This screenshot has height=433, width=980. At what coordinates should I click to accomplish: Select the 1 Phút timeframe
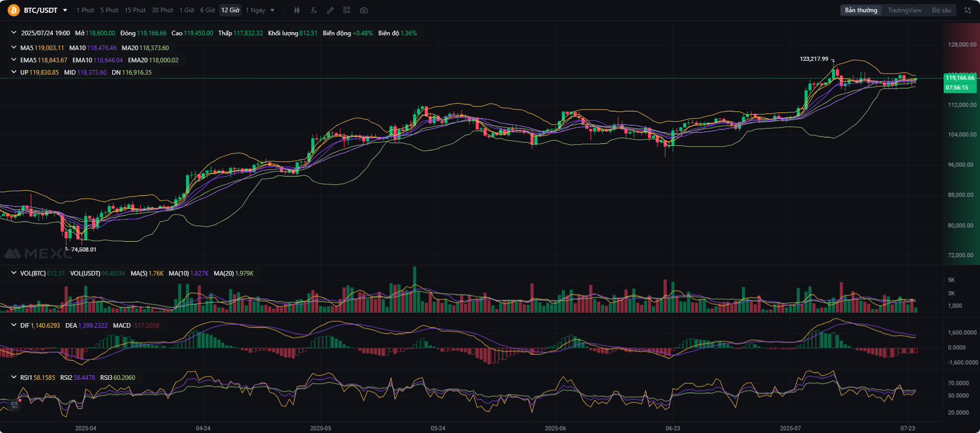[85, 10]
